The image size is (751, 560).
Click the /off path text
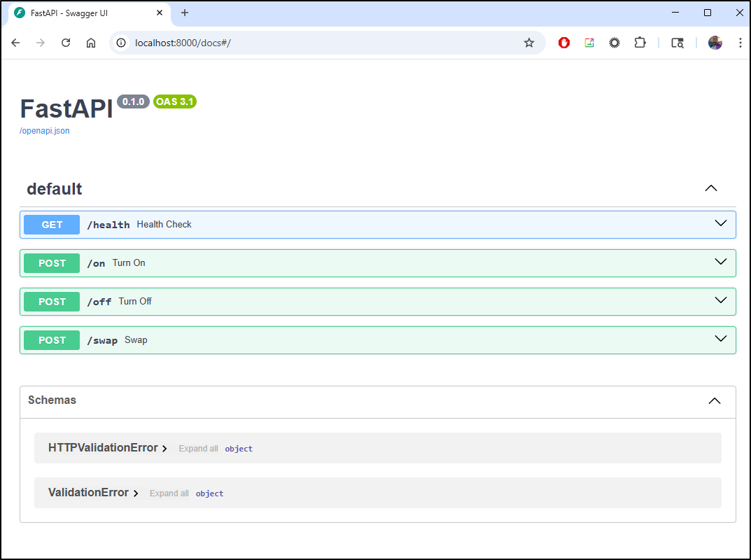pyautogui.click(x=99, y=302)
